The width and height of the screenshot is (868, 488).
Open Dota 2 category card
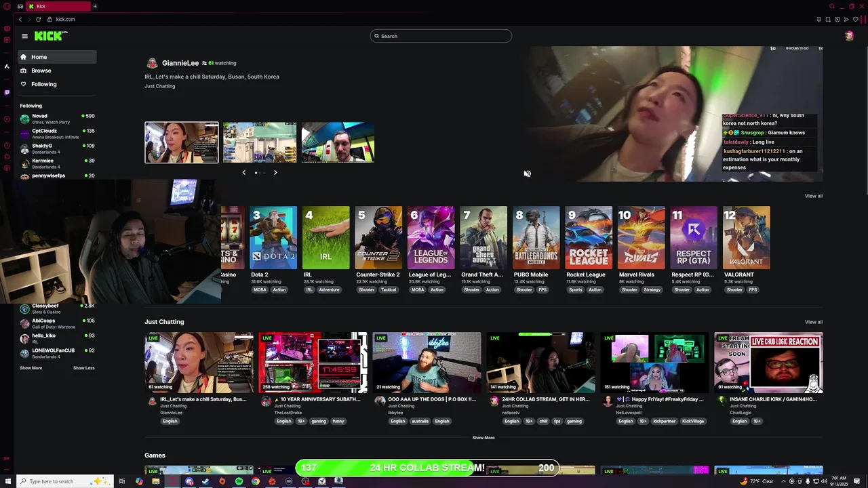pyautogui.click(x=273, y=238)
